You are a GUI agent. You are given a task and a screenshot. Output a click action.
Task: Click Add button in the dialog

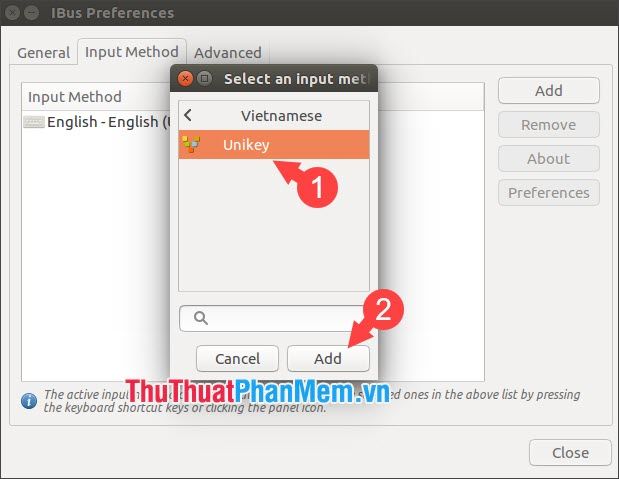click(x=328, y=359)
